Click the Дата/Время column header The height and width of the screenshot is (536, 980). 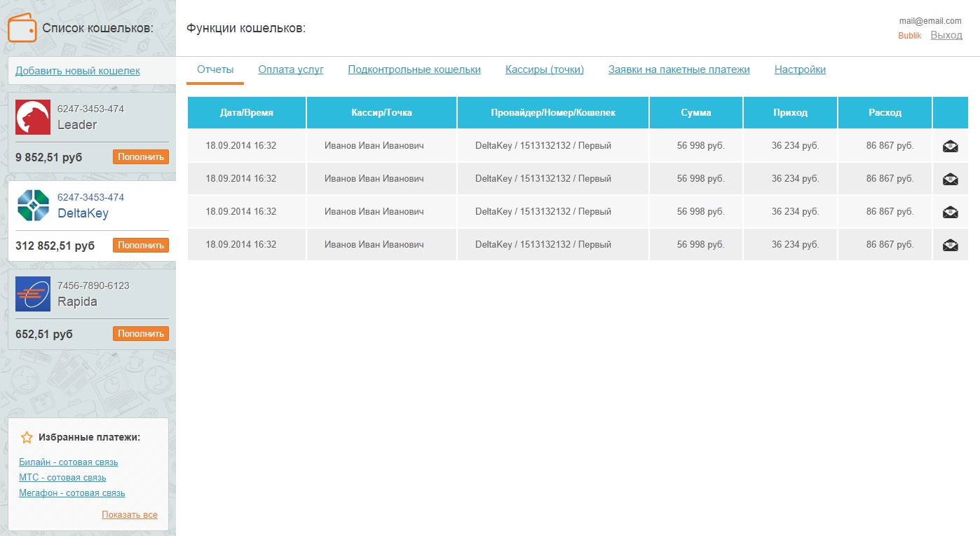tap(247, 112)
